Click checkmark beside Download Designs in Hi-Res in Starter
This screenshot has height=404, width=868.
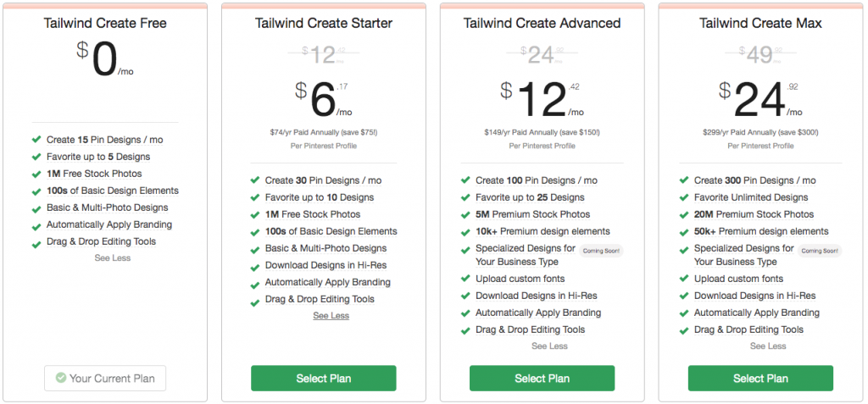tap(255, 266)
